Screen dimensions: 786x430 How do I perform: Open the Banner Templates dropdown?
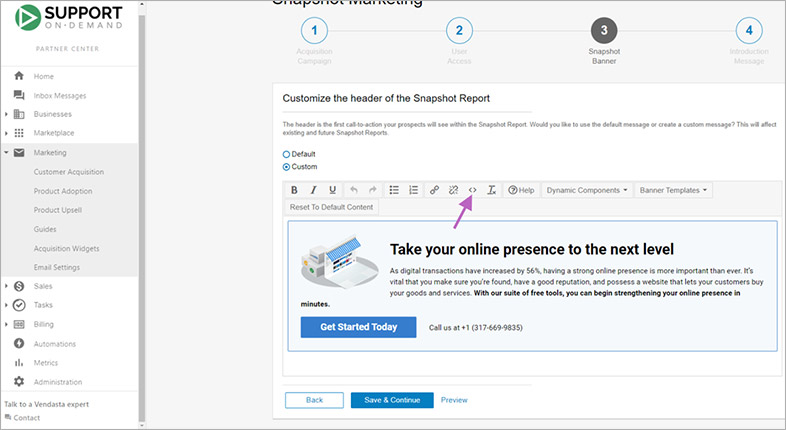tap(673, 190)
